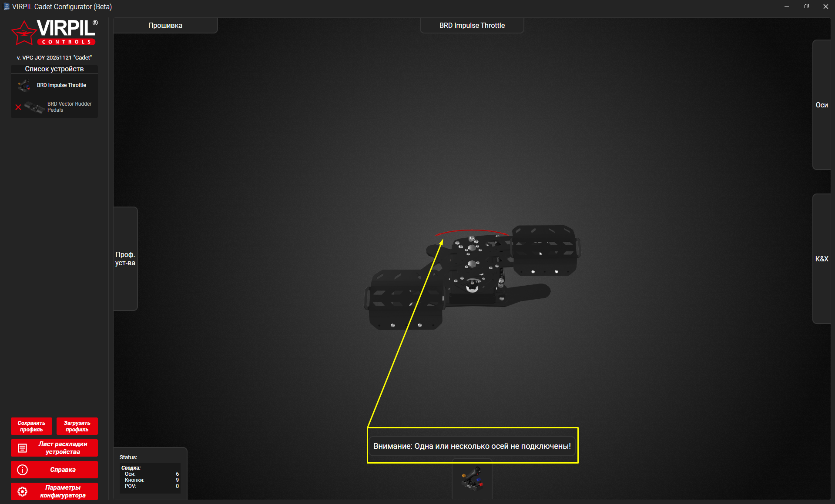Click the rudder pedals icon in the device list
The height and width of the screenshot is (504, 835).
tap(34, 107)
